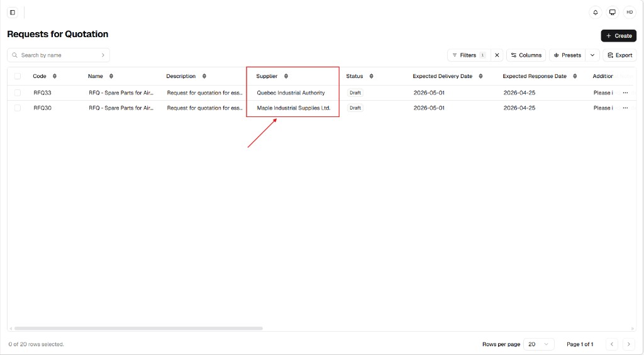Open the RFQ33 code cell
This screenshot has height=355, width=644.
point(42,93)
